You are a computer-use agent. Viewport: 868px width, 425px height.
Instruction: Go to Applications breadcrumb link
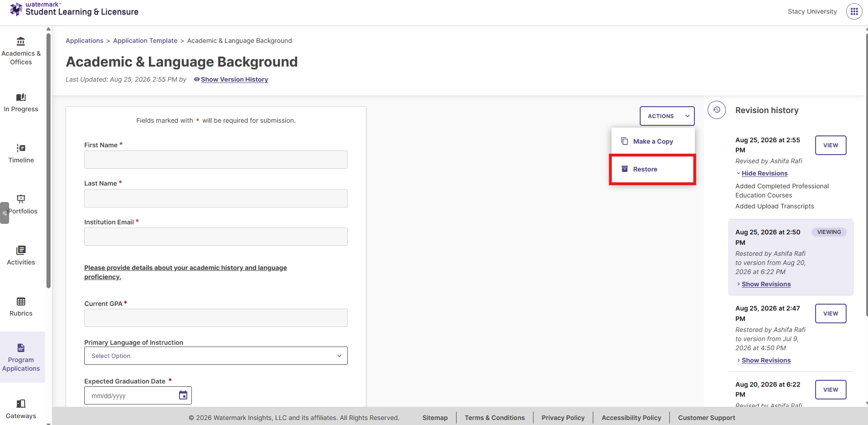coord(84,41)
